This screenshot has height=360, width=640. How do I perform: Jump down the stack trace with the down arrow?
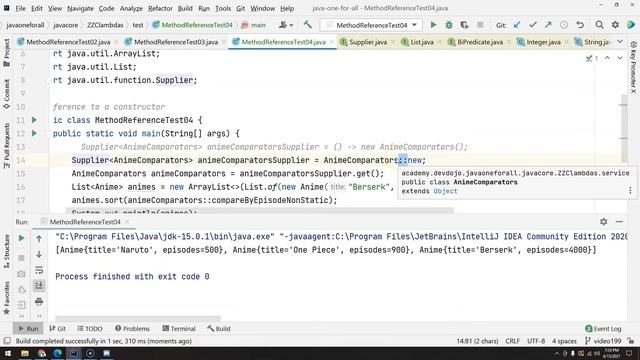coord(39,254)
